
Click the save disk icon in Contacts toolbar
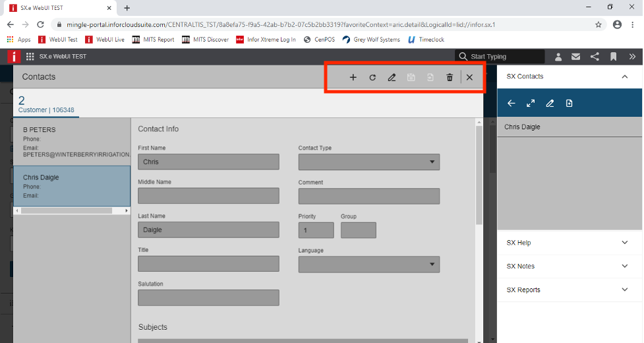(411, 77)
